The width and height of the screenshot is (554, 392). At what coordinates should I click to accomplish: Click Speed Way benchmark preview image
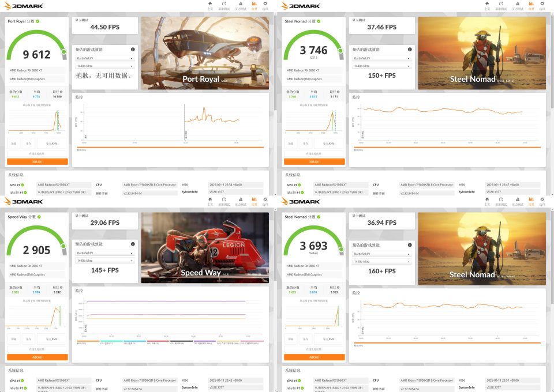(x=205, y=248)
